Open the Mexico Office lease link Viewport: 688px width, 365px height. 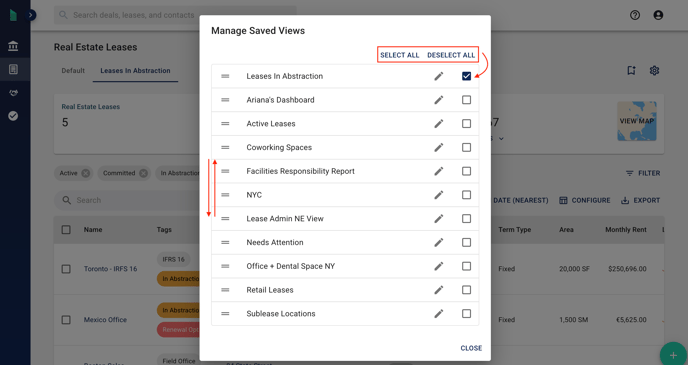105,320
